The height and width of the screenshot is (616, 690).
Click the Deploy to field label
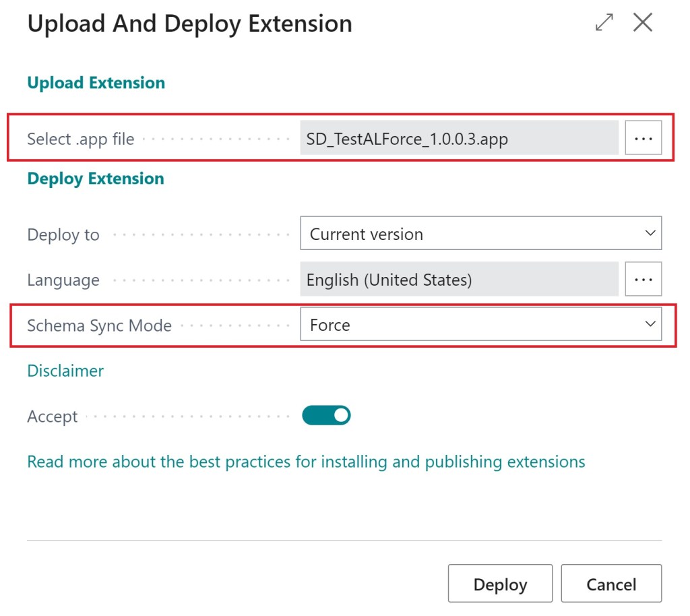[x=63, y=235]
